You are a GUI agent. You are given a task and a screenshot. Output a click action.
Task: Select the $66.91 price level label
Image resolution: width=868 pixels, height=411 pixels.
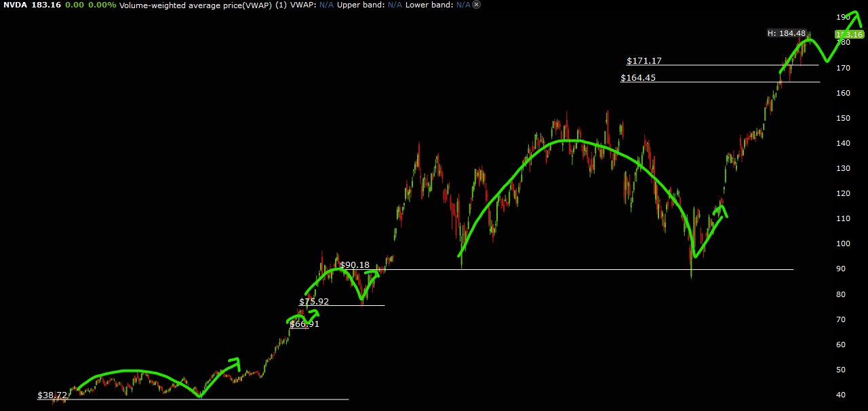304,324
